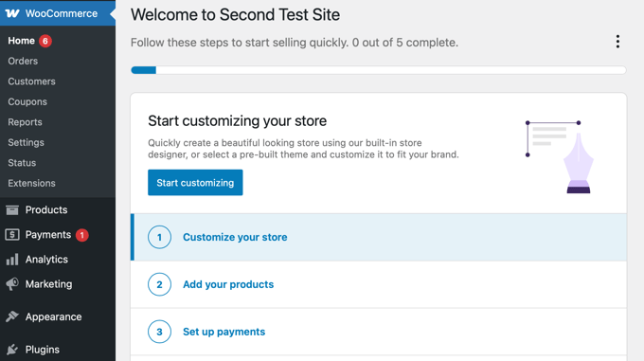This screenshot has width=644, height=361.
Task: Click the Plugins plug icon
Action: [x=12, y=350]
